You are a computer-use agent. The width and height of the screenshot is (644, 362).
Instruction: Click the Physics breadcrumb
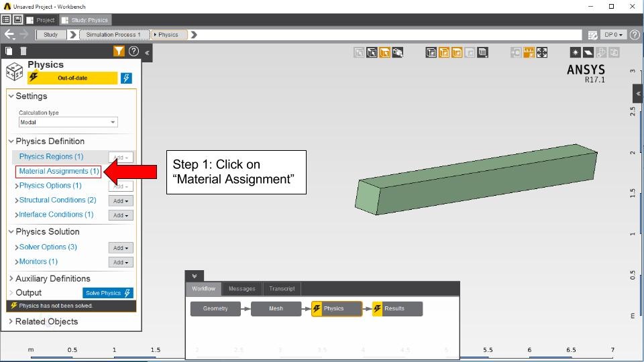[x=169, y=35]
